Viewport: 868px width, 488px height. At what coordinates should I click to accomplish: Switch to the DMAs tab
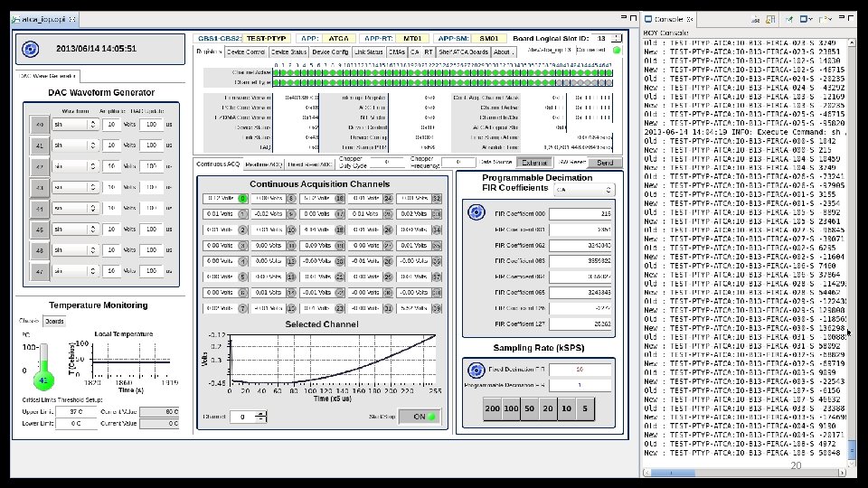coord(396,52)
